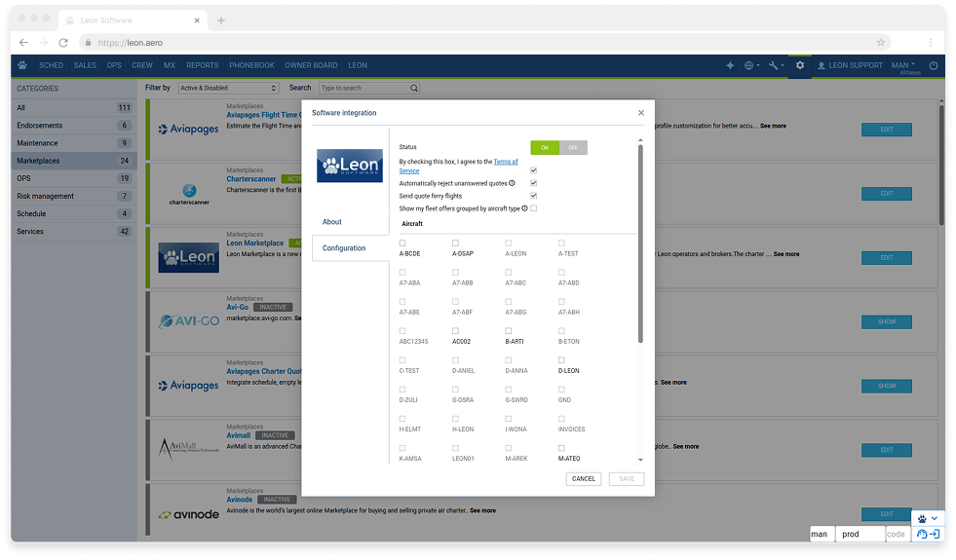Image resolution: width=956 pixels, height=560 pixels.
Task: Open the SALES menu
Action: pos(85,65)
